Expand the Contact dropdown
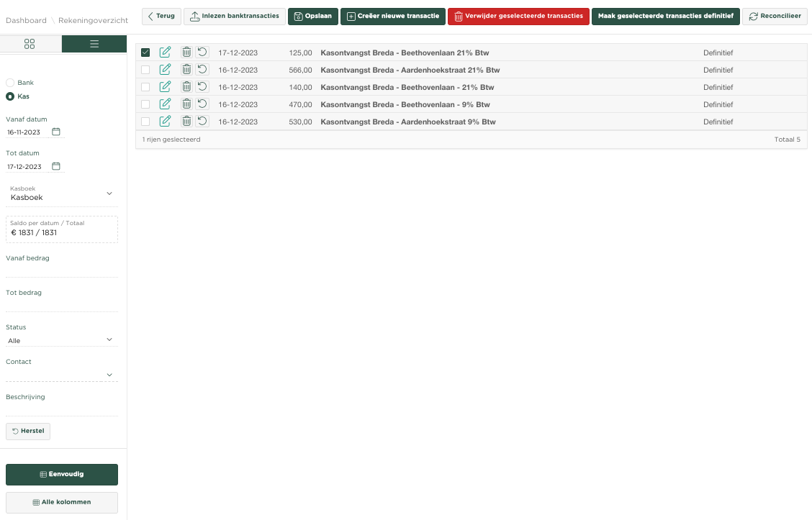Viewport: 812px width, 520px height. click(x=109, y=375)
